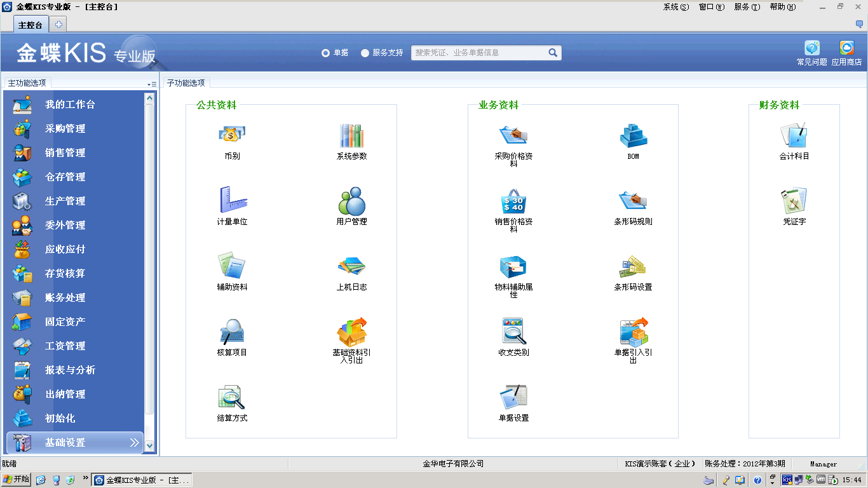Expand the 基础设置 chevron arrow
This screenshot has height=488, width=868.
[134, 442]
